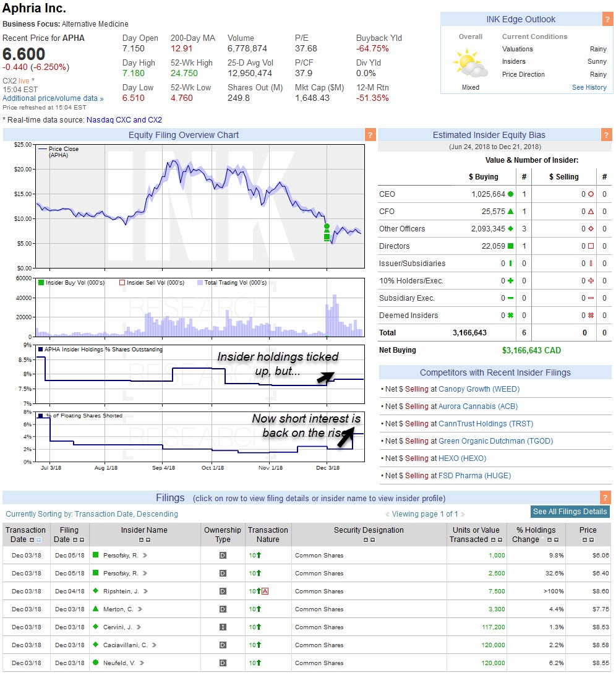616x675 pixels.
Task: Click See History in INK Edge Outlook
Action: click(x=589, y=87)
